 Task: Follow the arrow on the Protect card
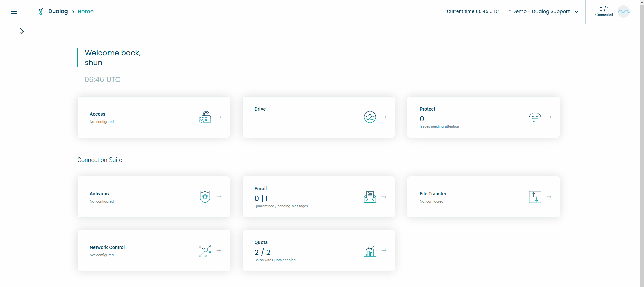(x=549, y=117)
